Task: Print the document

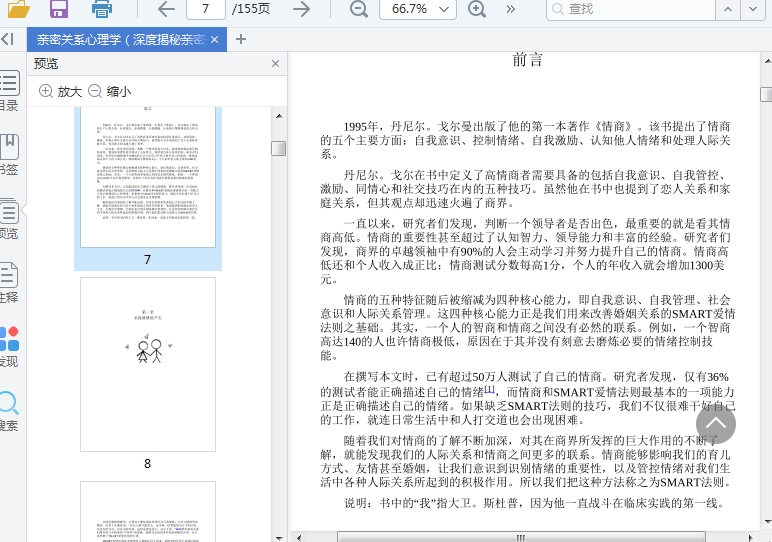Action: (101, 9)
